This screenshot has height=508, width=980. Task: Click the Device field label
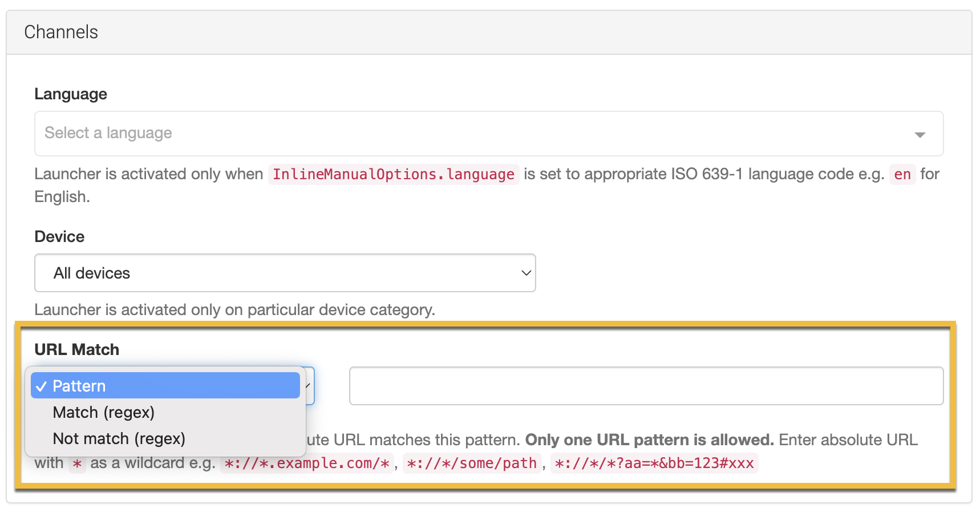click(x=59, y=236)
